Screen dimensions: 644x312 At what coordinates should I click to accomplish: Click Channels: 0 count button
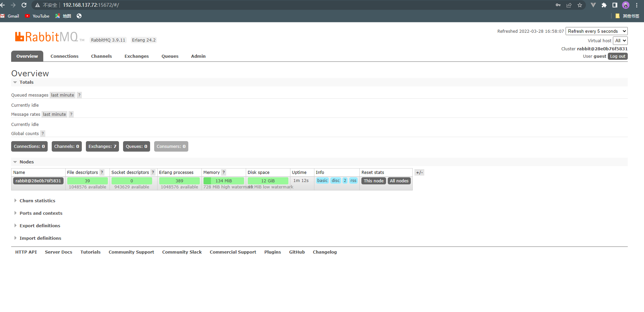[x=67, y=147]
